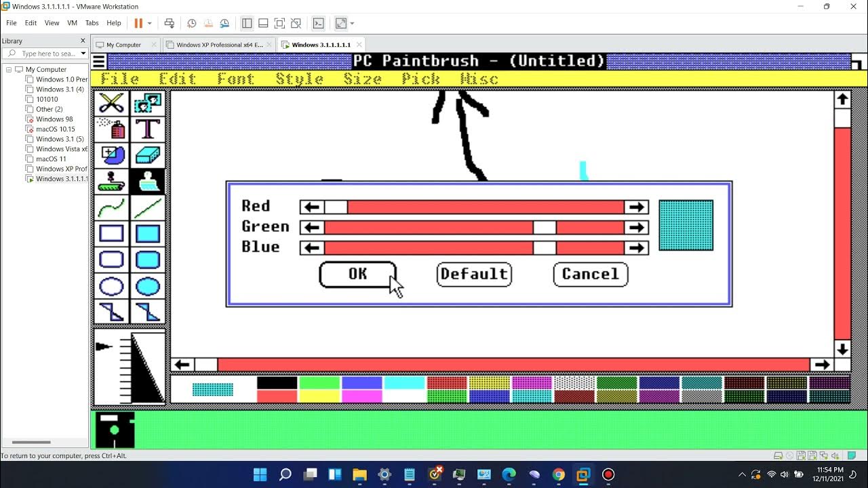Show hidden system tray icons chevron

742,474
